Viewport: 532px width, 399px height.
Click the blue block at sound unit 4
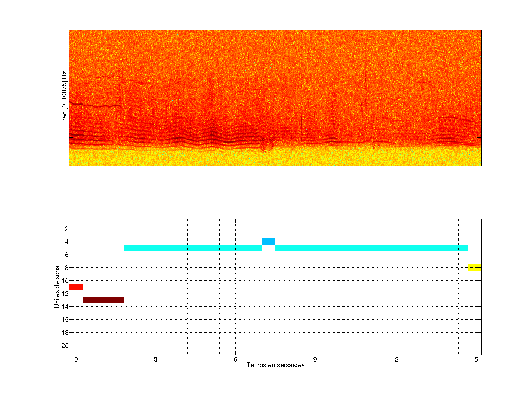tap(268, 241)
